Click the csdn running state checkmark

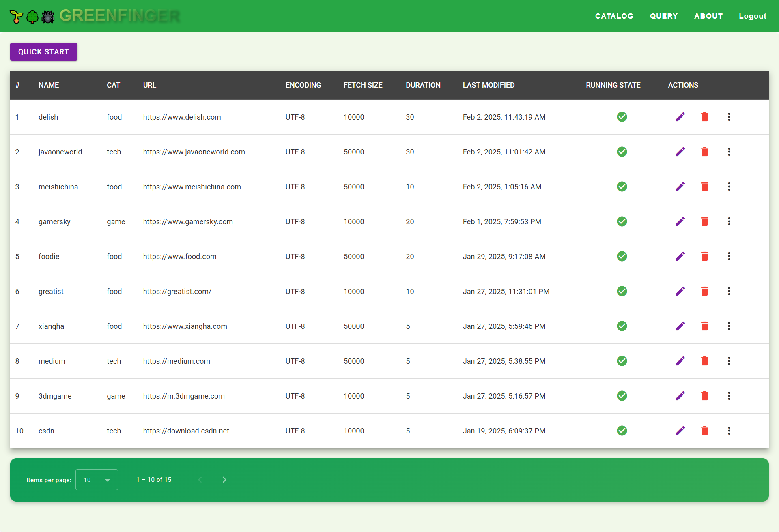(622, 431)
